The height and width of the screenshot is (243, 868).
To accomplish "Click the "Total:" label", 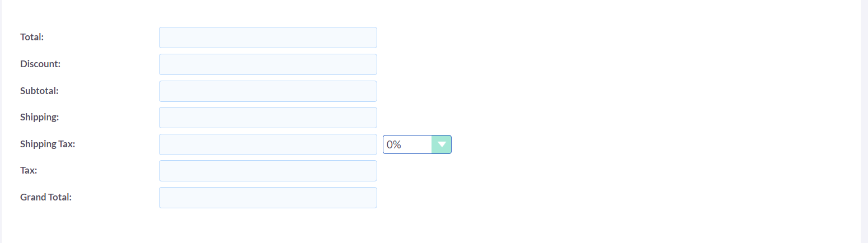I will (x=32, y=38).
